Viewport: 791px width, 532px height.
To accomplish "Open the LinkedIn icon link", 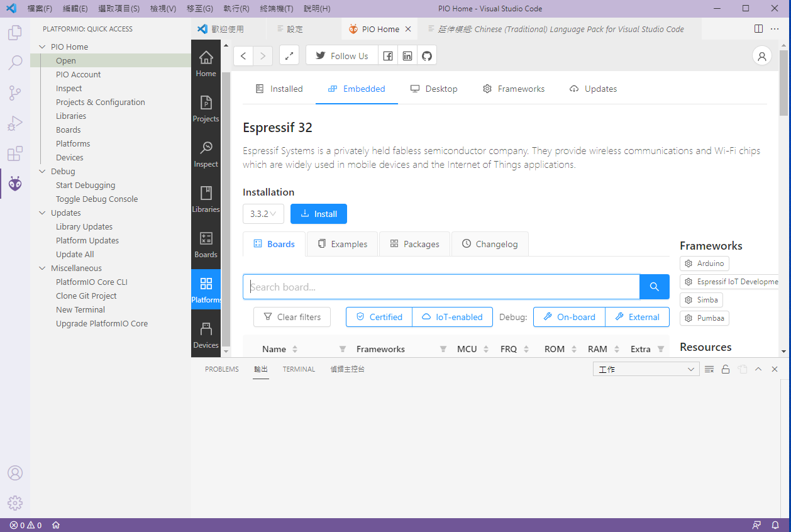I will pos(407,55).
